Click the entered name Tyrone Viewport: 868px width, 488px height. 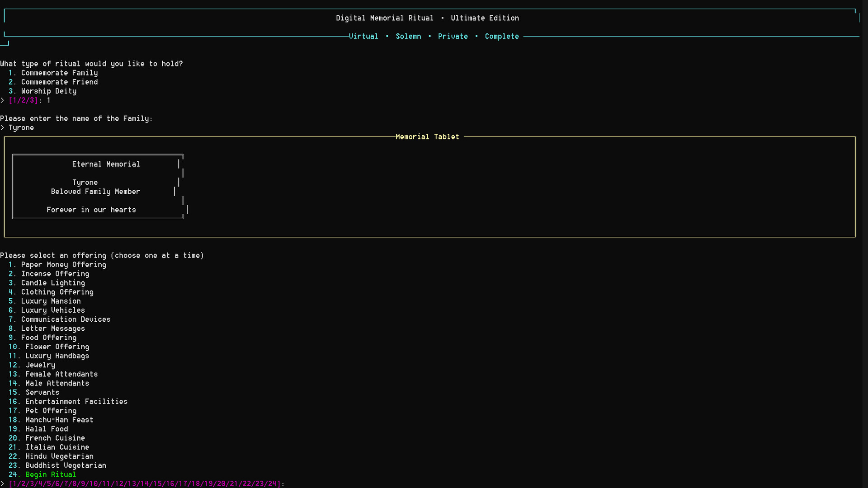pyautogui.click(x=21, y=127)
